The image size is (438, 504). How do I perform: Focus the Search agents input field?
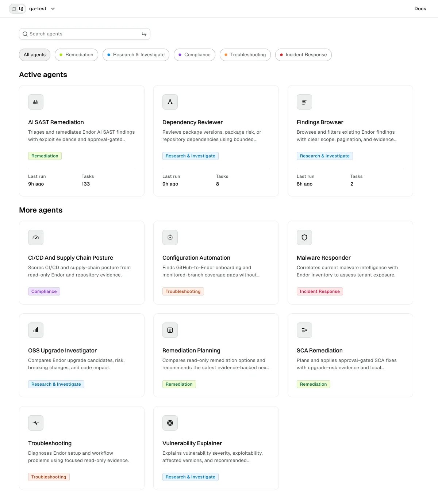(x=85, y=34)
